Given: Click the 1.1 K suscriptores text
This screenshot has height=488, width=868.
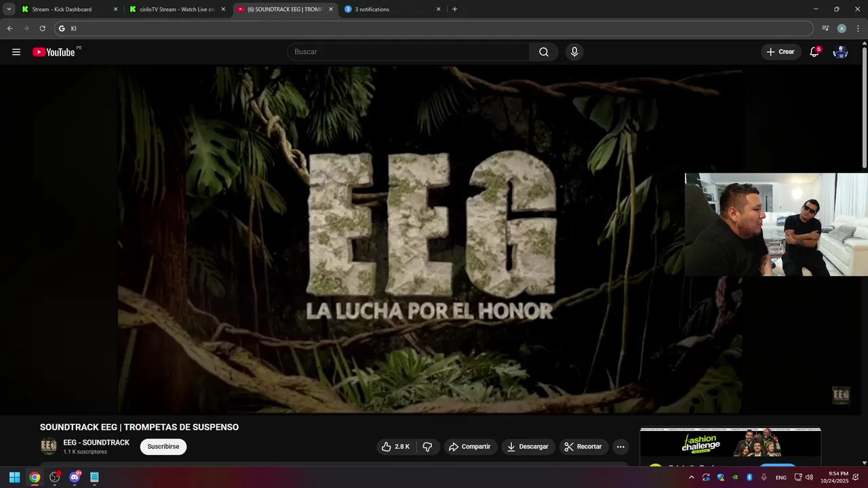Looking at the screenshot, I should [x=85, y=452].
